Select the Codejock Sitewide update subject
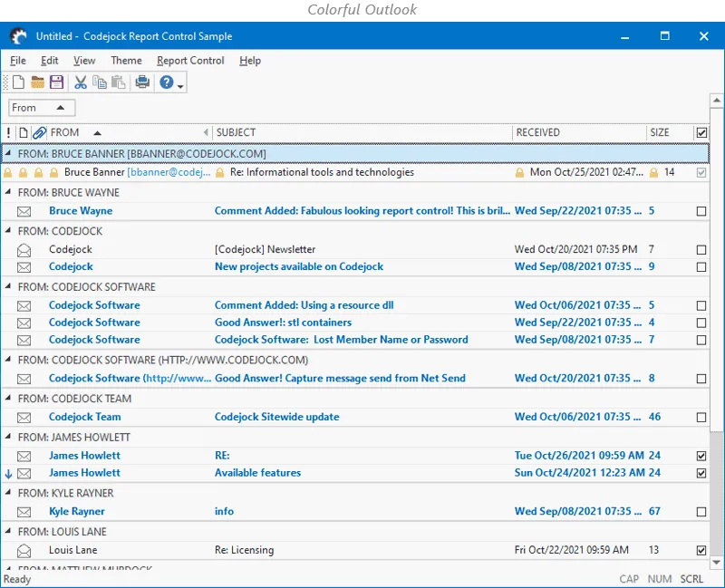Screen dimensions: 725x588 (276, 417)
